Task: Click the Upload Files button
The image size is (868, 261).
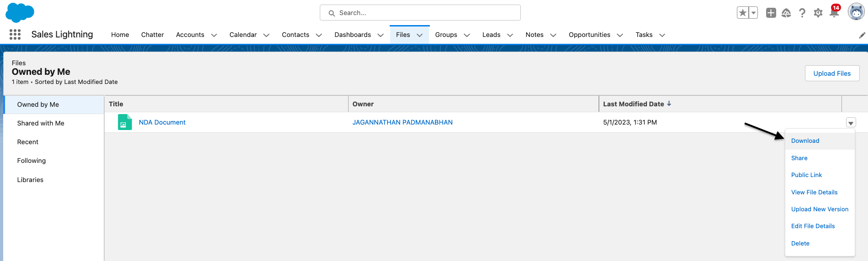Action: [x=832, y=73]
